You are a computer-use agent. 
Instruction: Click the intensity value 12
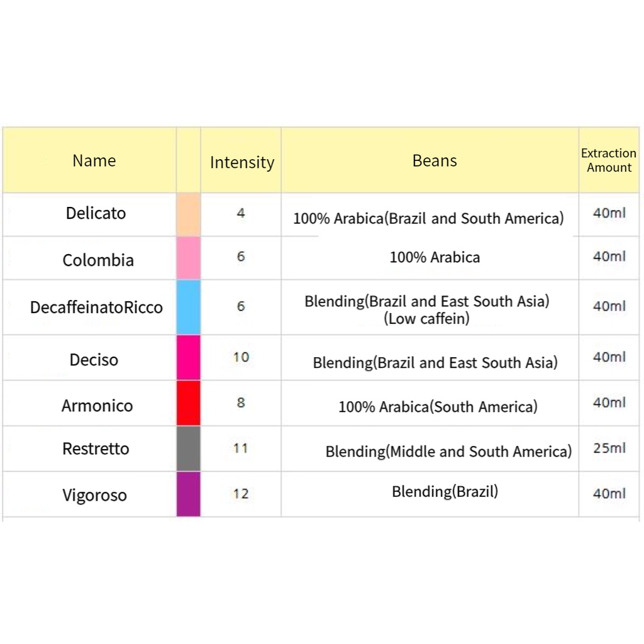(x=241, y=494)
